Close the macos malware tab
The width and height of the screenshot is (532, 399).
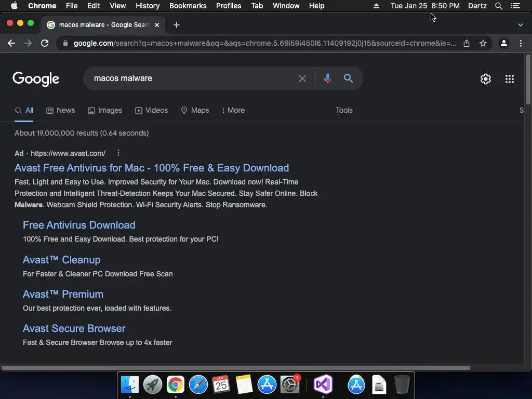pos(157,25)
